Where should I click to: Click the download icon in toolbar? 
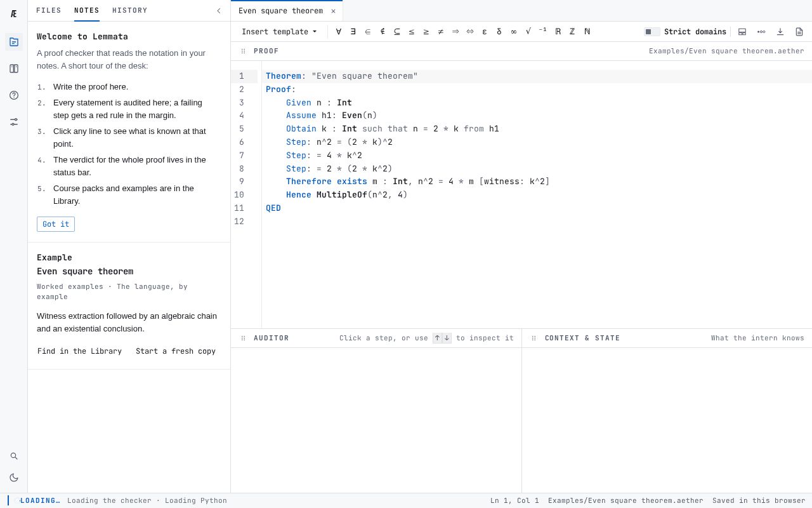pos(780,32)
